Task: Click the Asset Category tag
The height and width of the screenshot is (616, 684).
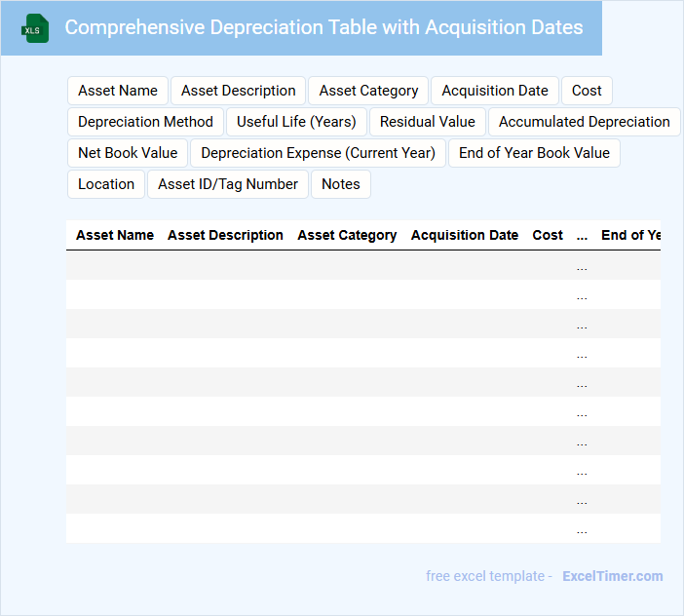Action: click(x=368, y=91)
